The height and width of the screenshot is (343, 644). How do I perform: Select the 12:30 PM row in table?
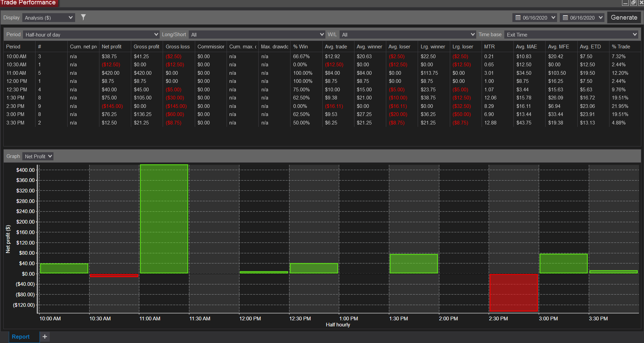point(322,90)
